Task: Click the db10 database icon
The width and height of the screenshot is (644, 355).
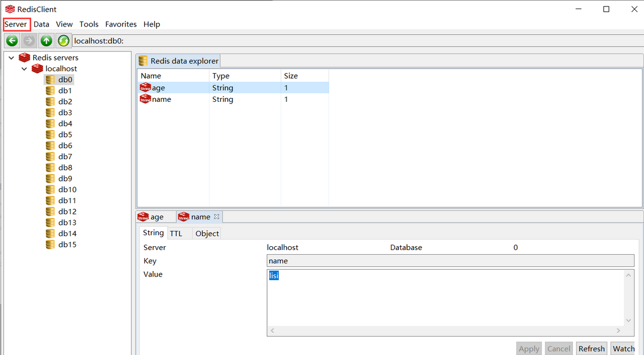Action: tap(50, 189)
